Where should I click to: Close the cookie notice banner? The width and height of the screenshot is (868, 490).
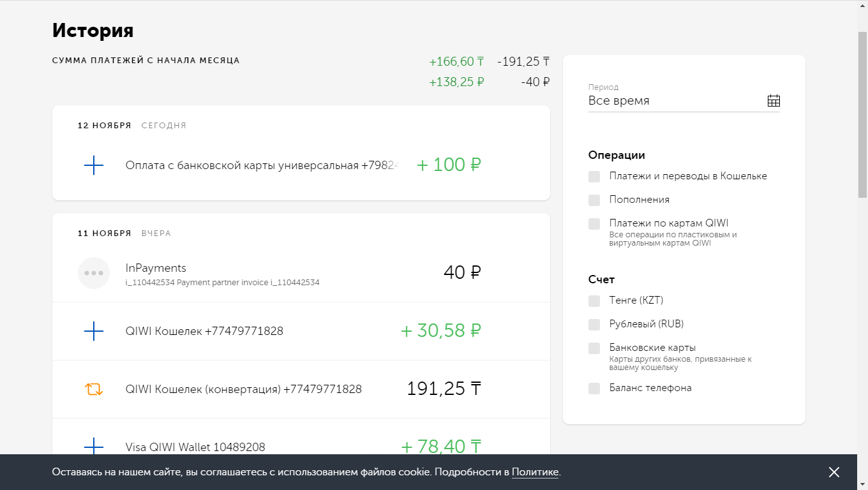pos(834,472)
